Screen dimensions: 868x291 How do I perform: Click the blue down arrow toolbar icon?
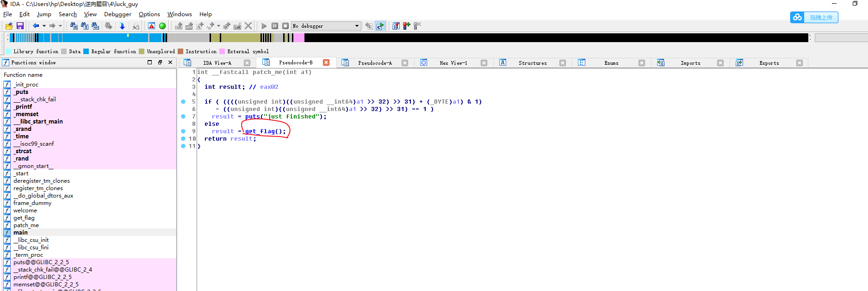point(122,26)
